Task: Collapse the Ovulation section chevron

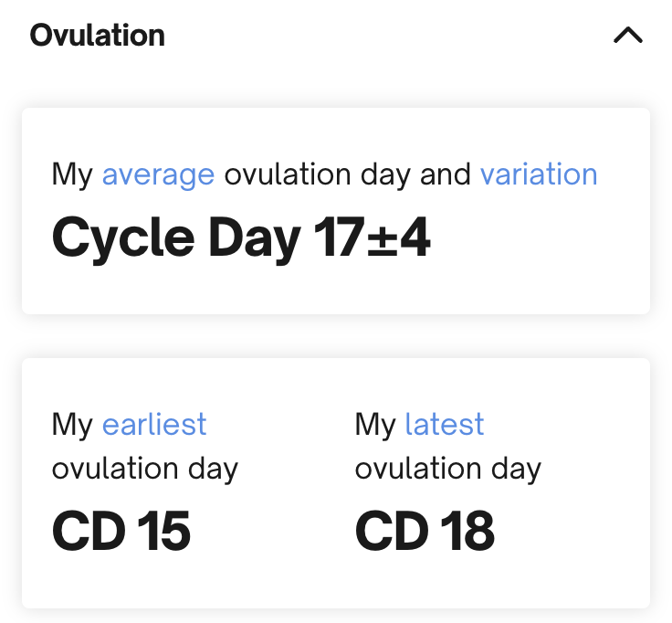Action: coord(628,36)
